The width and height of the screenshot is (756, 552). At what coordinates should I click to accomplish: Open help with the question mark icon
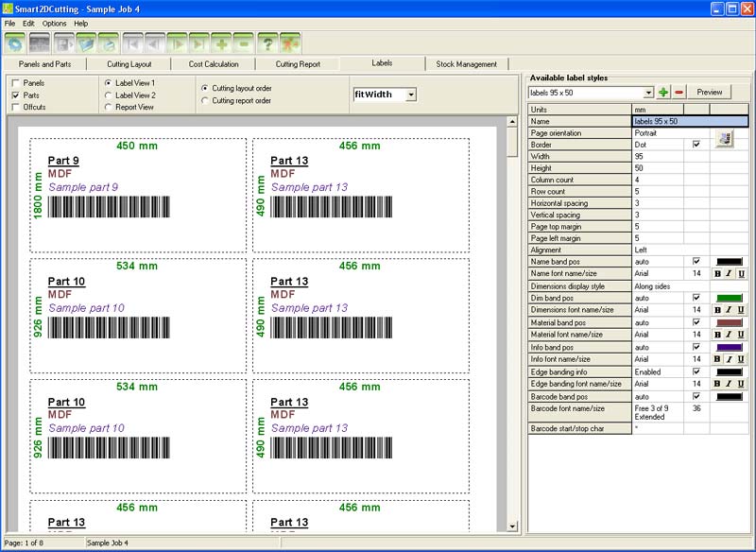coord(267,43)
